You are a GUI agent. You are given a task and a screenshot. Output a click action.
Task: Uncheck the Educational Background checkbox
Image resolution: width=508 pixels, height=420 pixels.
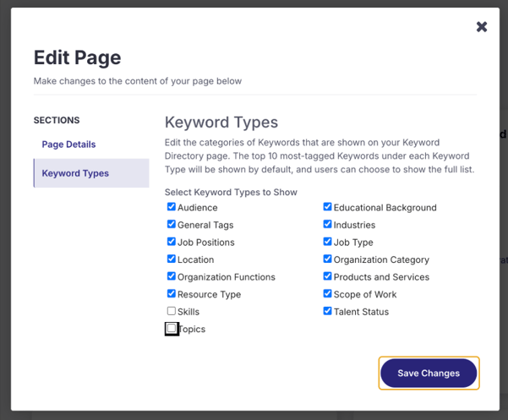(x=328, y=207)
